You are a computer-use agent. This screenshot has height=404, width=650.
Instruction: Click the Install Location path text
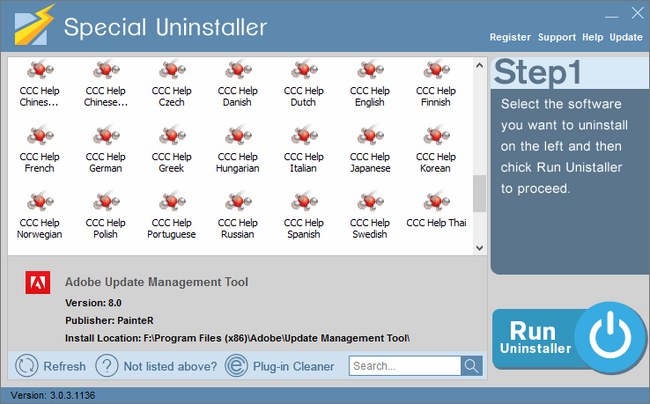point(238,338)
